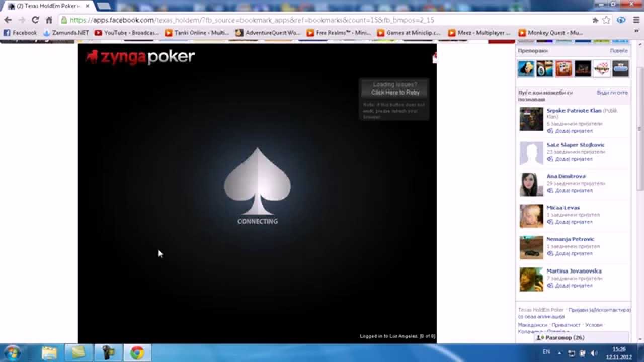The image size is (644, 362).
Task: Open SaLe Slaper Stojkovic profile name
Action: [576, 145]
